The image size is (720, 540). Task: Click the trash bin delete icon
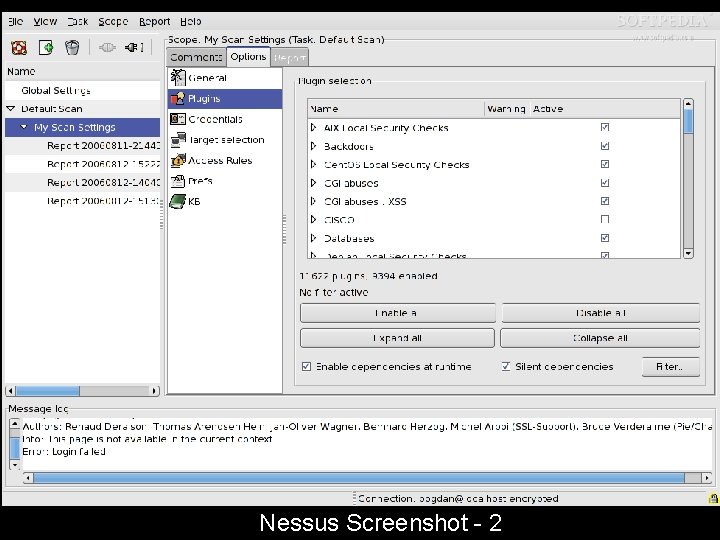tap(72, 47)
